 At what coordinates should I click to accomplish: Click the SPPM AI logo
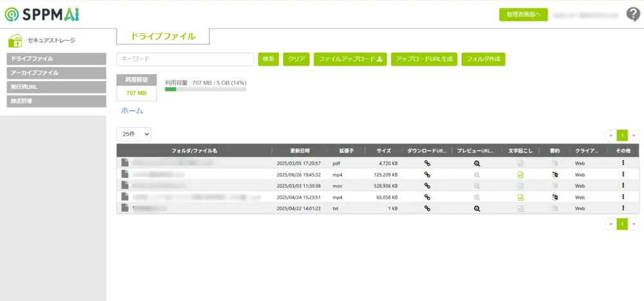tap(42, 15)
